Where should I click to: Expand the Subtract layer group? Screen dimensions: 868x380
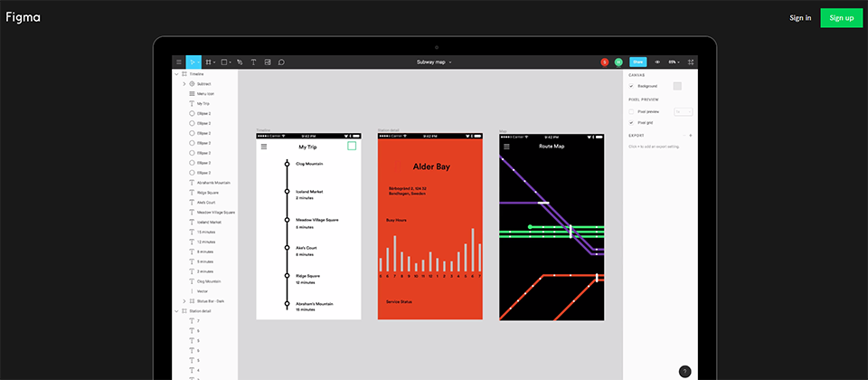[184, 83]
